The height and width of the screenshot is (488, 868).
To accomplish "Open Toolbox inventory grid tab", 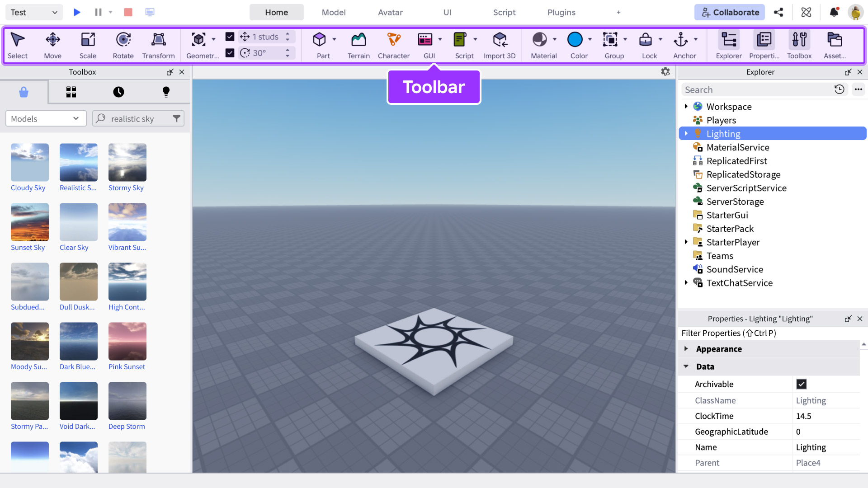I will point(71,92).
